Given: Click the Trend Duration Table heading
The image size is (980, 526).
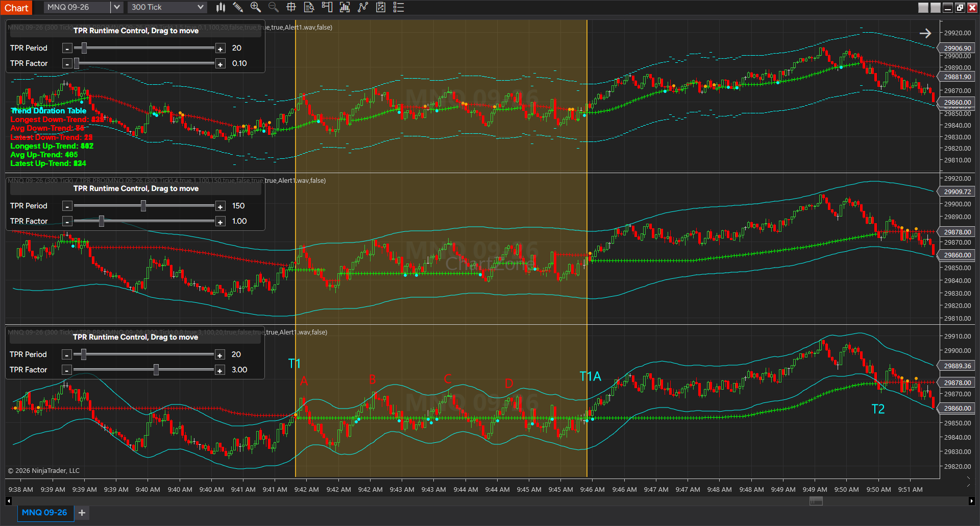Looking at the screenshot, I should (48, 110).
